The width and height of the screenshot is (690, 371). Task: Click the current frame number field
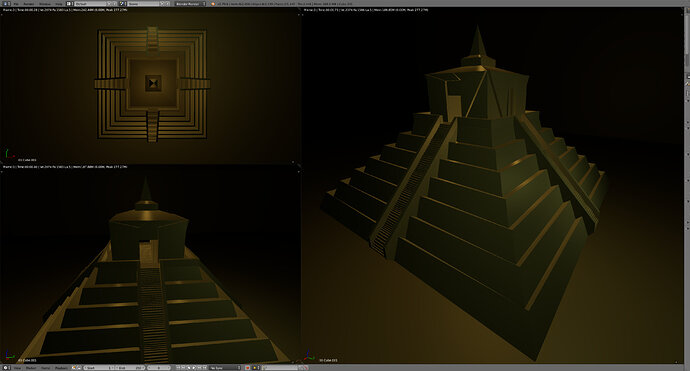158,367
